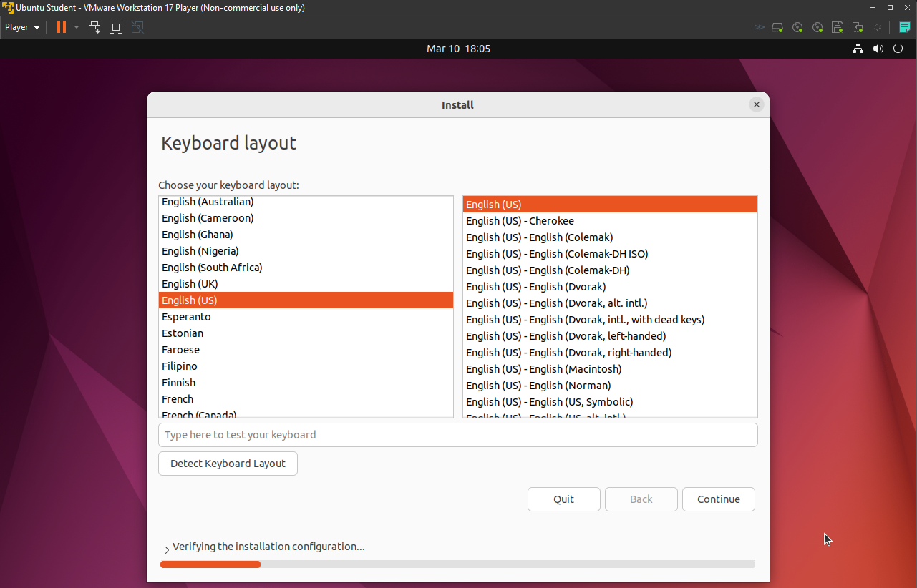Screen dimensions: 917x588
Task: Open the Player dropdown menu
Action: point(22,27)
